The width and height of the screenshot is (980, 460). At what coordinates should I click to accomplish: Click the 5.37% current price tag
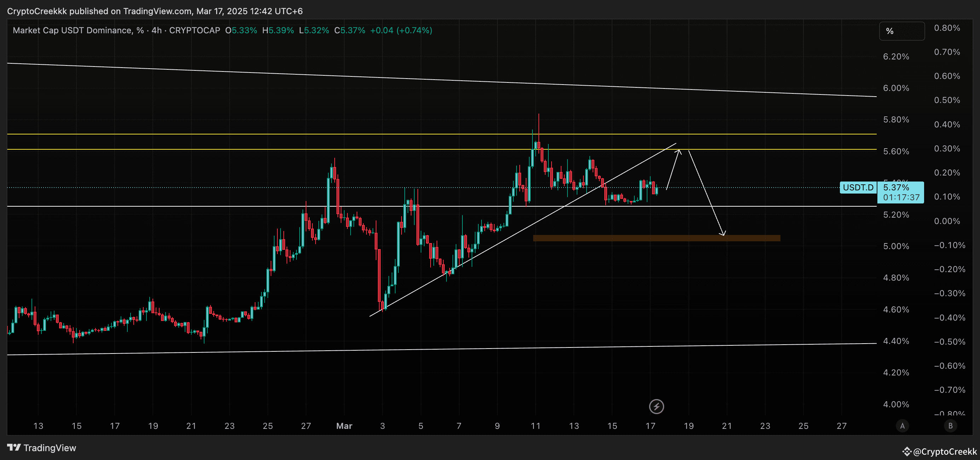(896, 187)
